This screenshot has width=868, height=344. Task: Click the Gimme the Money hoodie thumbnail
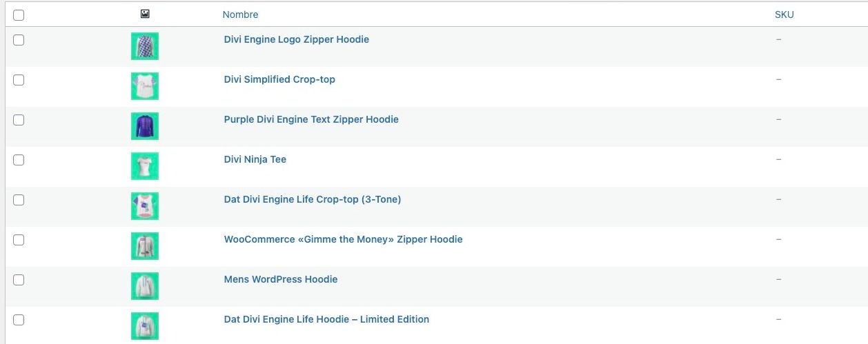coord(145,246)
